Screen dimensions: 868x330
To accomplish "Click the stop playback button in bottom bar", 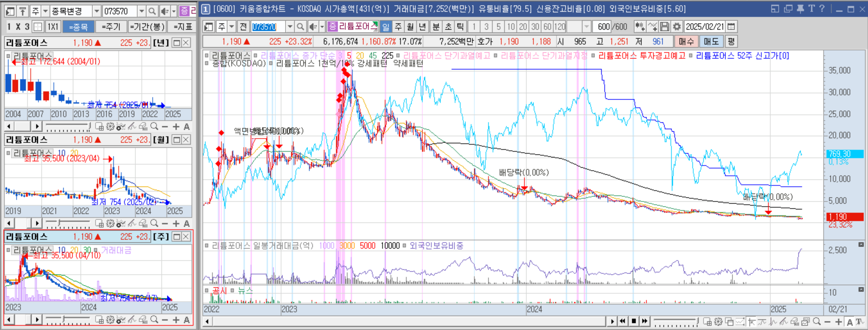I will click(634, 321).
